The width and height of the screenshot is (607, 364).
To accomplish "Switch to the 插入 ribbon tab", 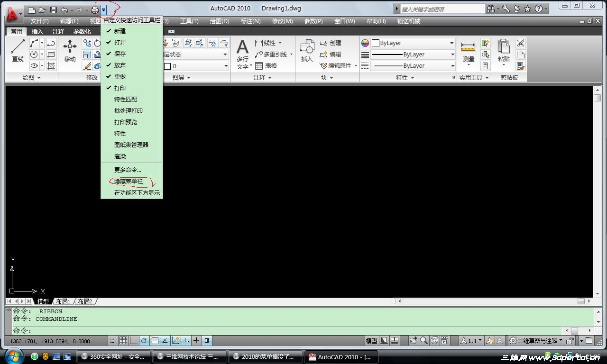I will 37,31.
